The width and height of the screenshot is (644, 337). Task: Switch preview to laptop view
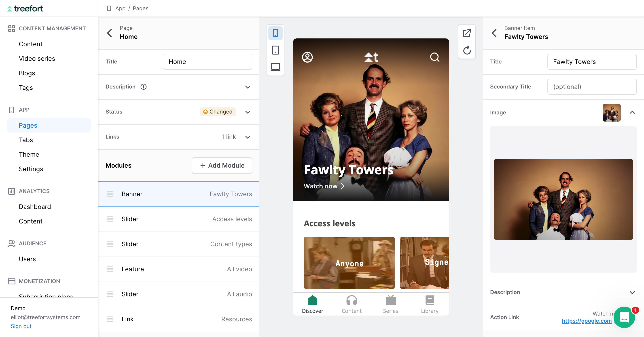pyautogui.click(x=275, y=67)
